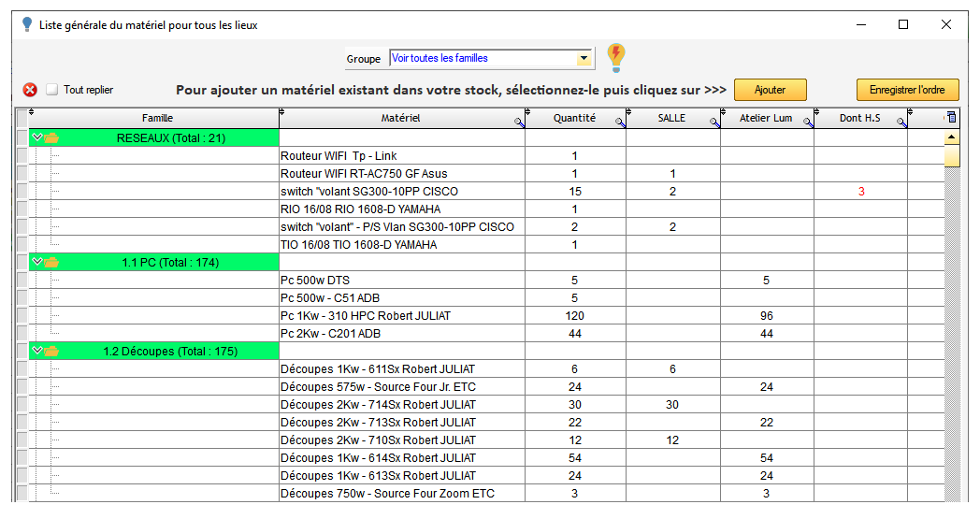Sort by the Dont H.S column header
980x519 pixels.
[x=859, y=118]
